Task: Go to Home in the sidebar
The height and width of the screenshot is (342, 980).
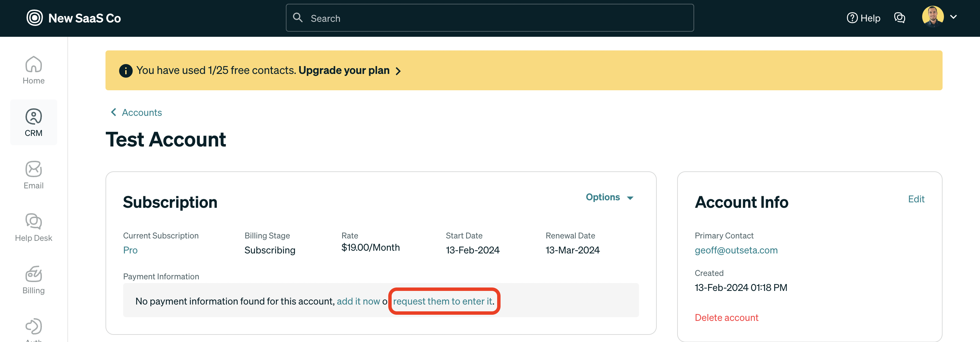Action: coord(33,70)
